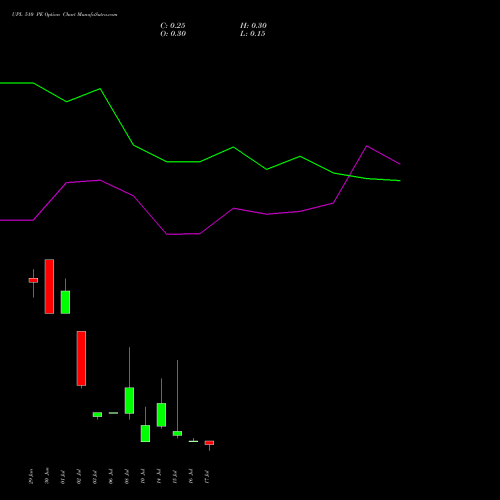The width and height of the screenshot is (500, 500).
Task: Select the 29 Jun date label
Action: [31, 476]
